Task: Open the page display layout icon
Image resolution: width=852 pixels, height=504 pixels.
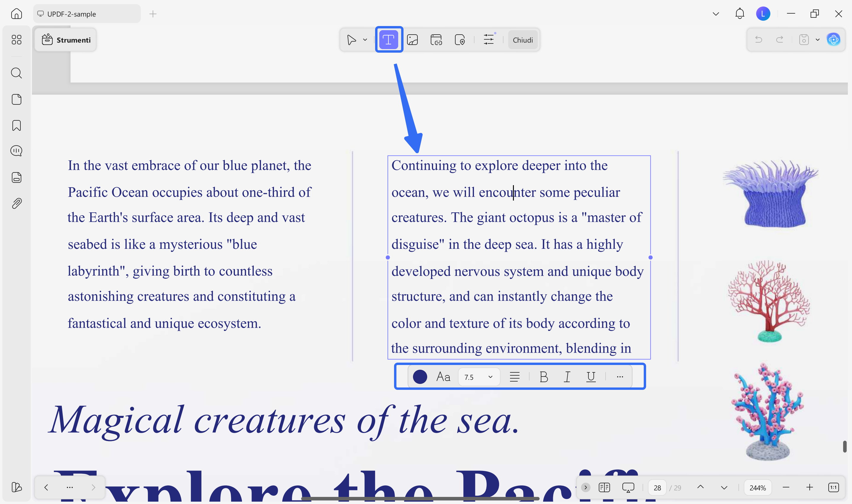Action: (604, 487)
